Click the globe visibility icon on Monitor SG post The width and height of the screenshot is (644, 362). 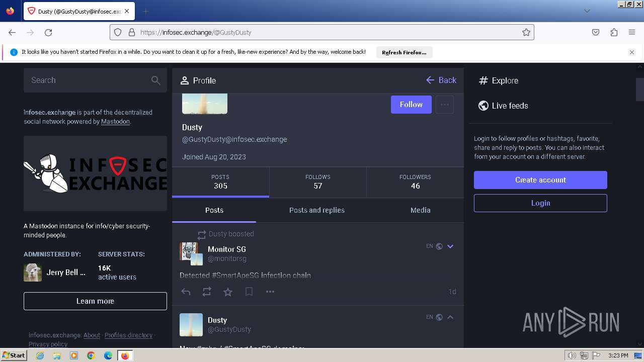coord(439,246)
